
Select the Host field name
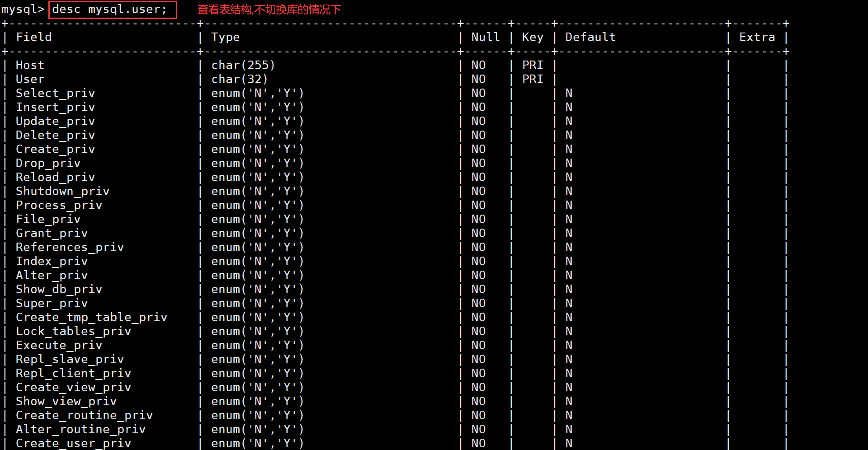(x=30, y=65)
